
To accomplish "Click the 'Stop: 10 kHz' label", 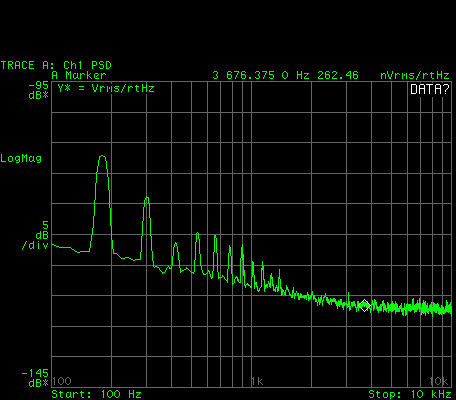I will click(410, 394).
